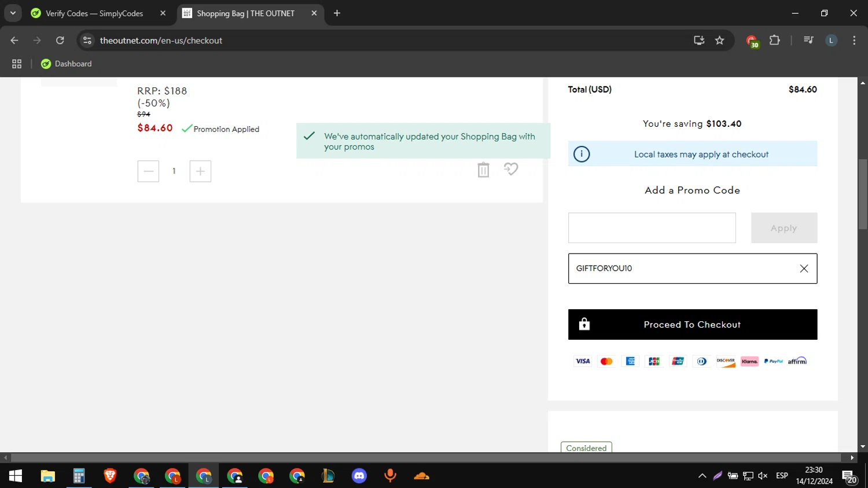Open the Chrome three-dot menu
The width and height of the screenshot is (868, 488).
[x=854, y=41]
